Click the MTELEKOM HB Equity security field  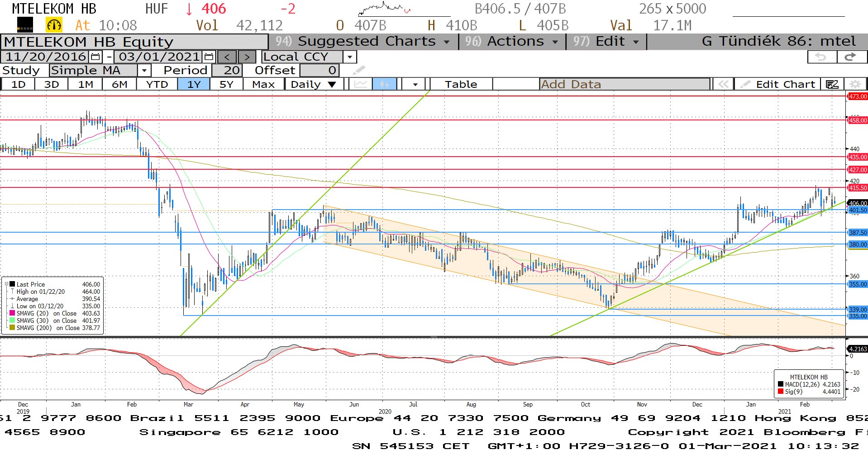coord(135,42)
